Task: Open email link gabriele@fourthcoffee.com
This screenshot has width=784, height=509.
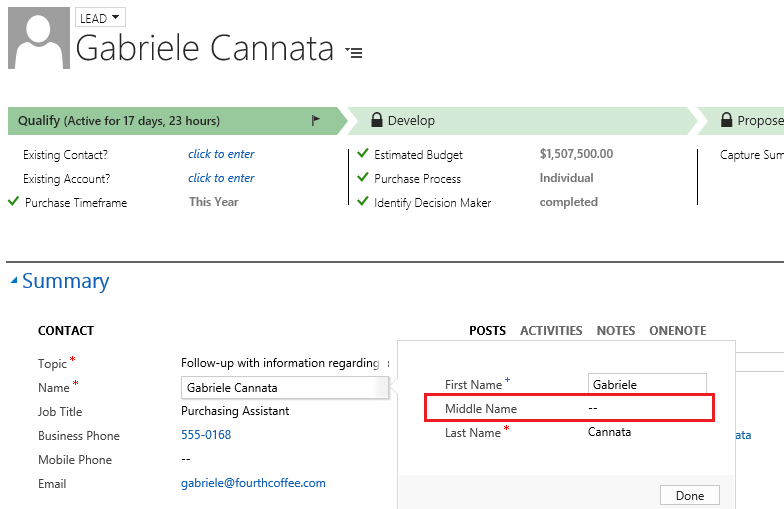Action: pyautogui.click(x=253, y=483)
